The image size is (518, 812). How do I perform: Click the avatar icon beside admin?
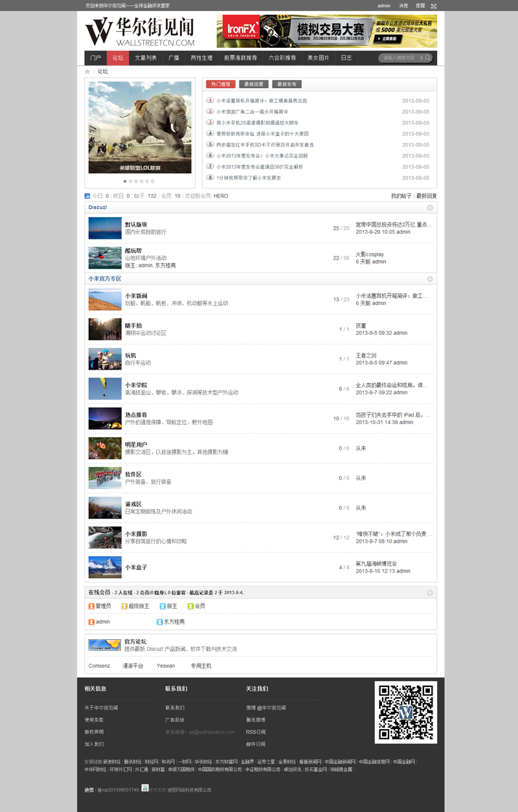pyautogui.click(x=91, y=622)
